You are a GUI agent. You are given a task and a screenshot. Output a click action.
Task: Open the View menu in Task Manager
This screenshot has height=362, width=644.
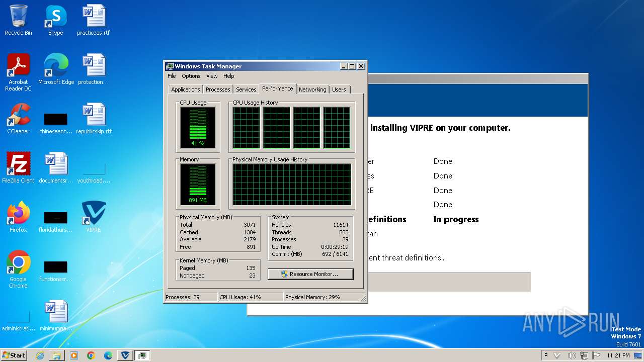pyautogui.click(x=212, y=76)
